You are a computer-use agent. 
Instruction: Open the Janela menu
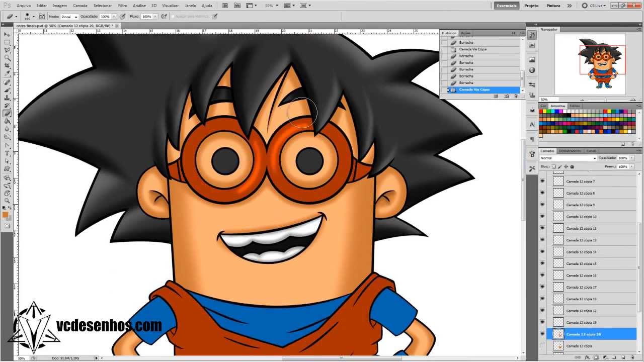pyautogui.click(x=190, y=6)
